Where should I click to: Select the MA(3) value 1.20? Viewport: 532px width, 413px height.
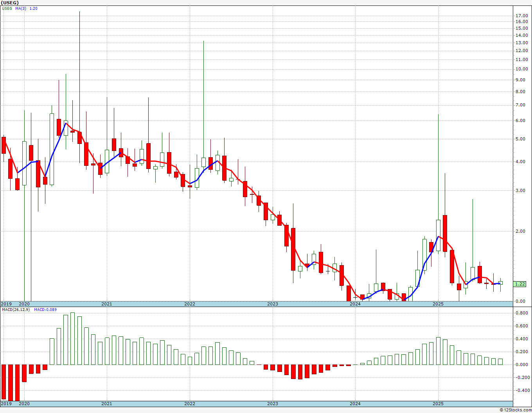[34, 8]
